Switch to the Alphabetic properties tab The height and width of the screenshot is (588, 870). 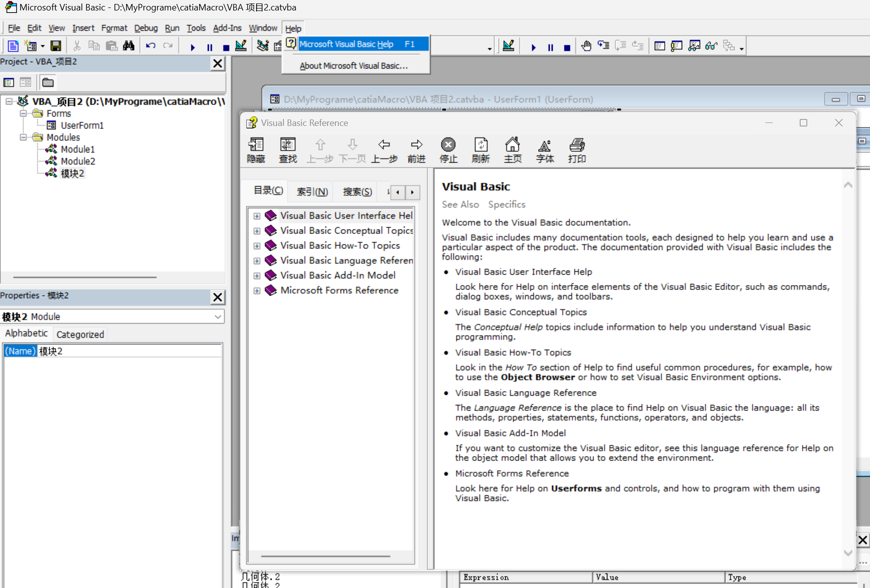pos(26,333)
